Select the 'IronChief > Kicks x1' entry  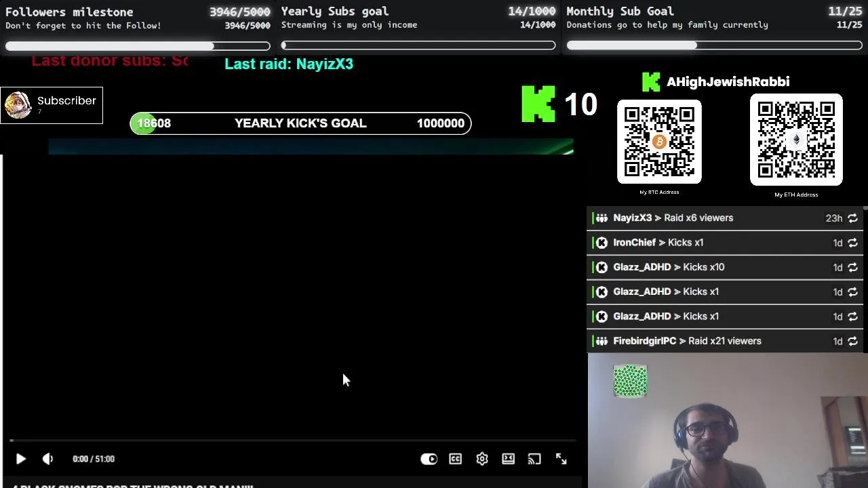point(726,243)
